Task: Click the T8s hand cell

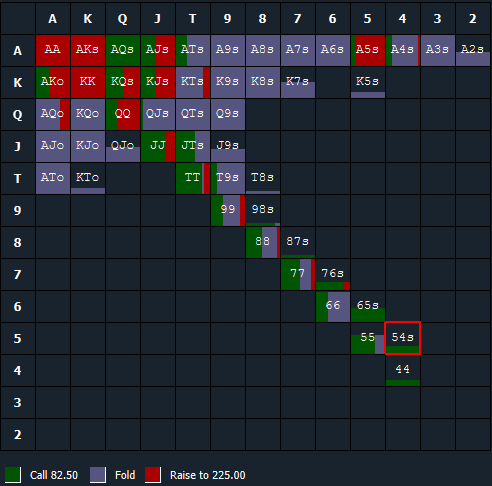Action: (263, 178)
